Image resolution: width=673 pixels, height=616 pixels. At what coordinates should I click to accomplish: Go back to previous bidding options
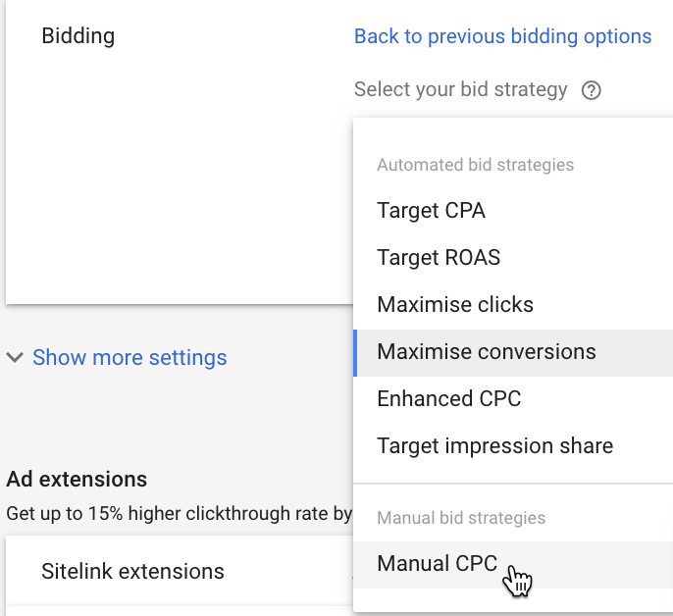coord(502,36)
